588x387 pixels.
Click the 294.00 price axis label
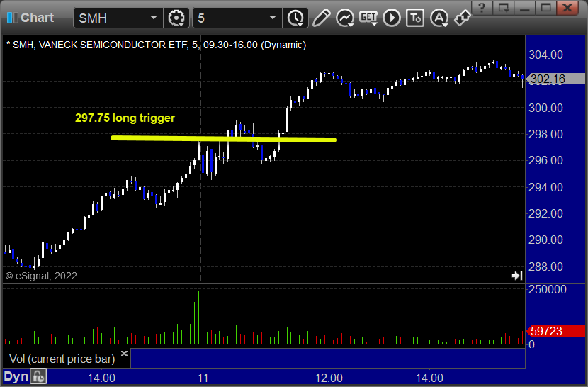(x=545, y=187)
